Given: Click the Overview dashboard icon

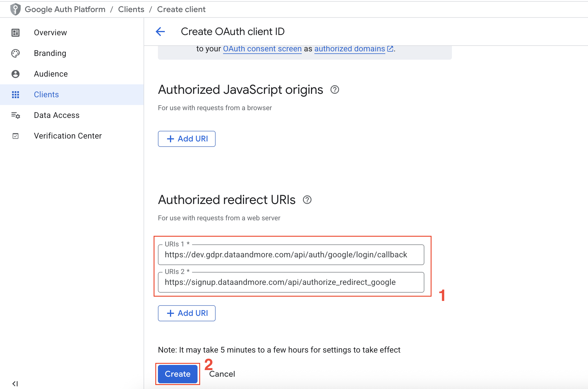Looking at the screenshot, I should tap(16, 33).
